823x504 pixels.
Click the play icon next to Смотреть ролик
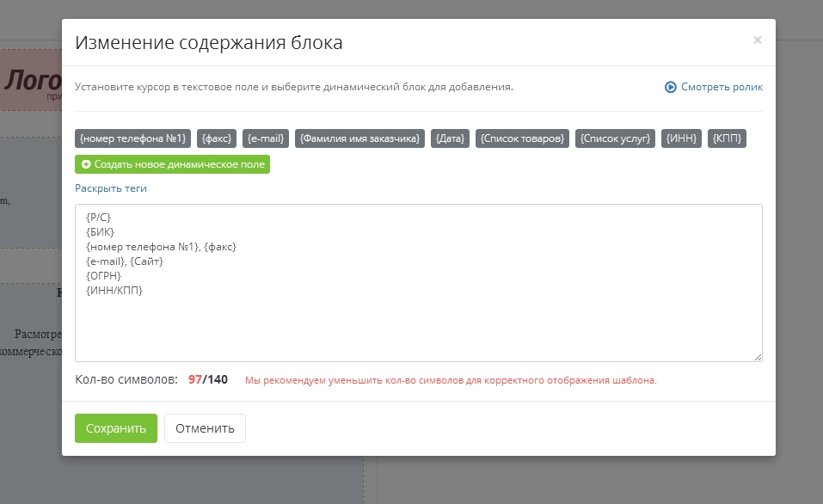(670, 87)
